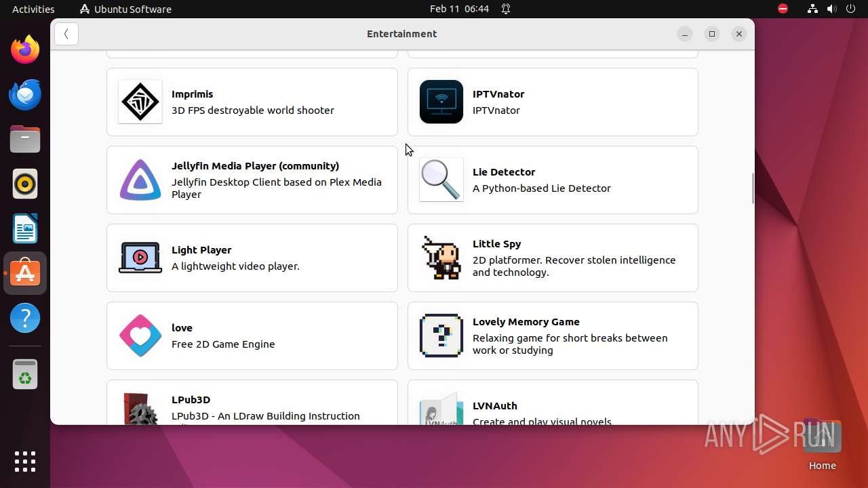Open the IPTVnator title text
This screenshot has width=868, height=488.
pyautogui.click(x=498, y=94)
